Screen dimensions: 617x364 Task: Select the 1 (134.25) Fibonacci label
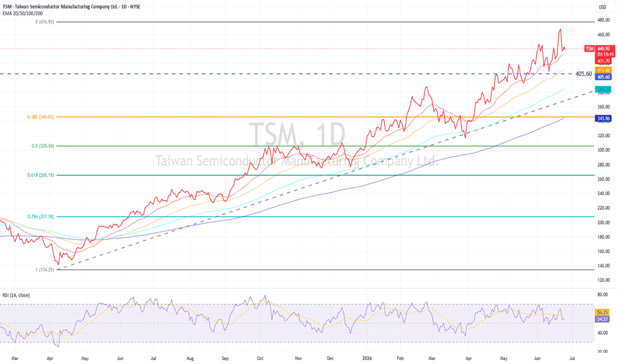click(44, 270)
